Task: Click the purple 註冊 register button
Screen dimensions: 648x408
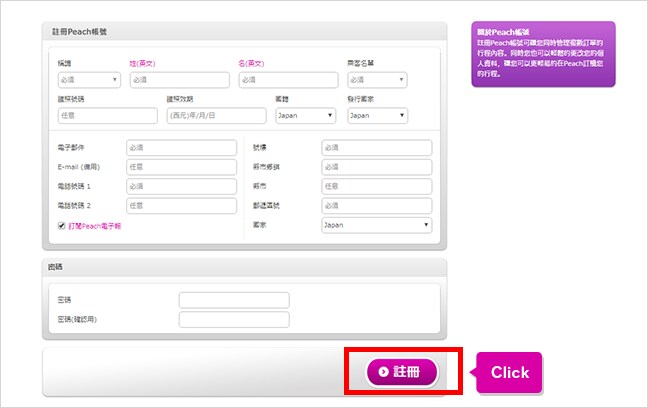Action: tap(402, 372)
